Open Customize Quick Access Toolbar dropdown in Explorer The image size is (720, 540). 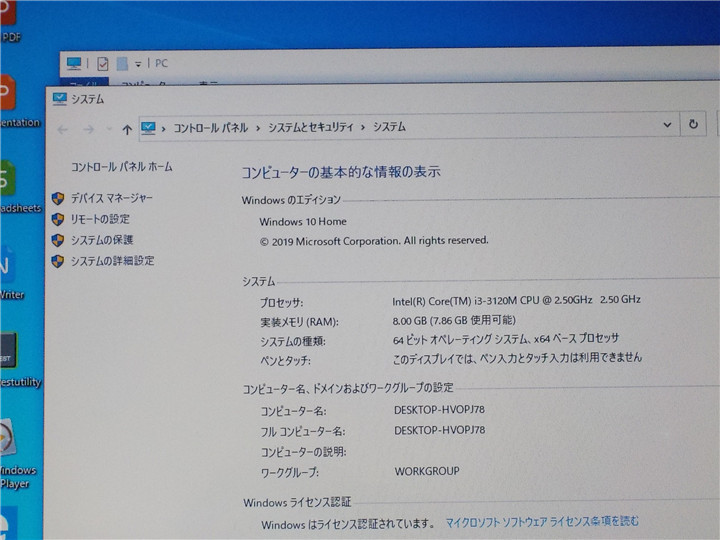tap(138, 64)
